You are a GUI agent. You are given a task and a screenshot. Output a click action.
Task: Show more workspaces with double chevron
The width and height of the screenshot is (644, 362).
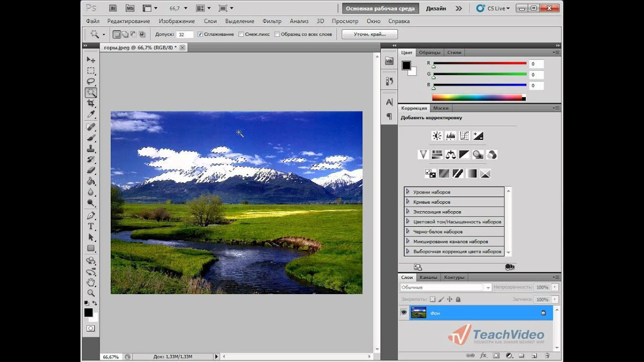pyautogui.click(x=458, y=9)
